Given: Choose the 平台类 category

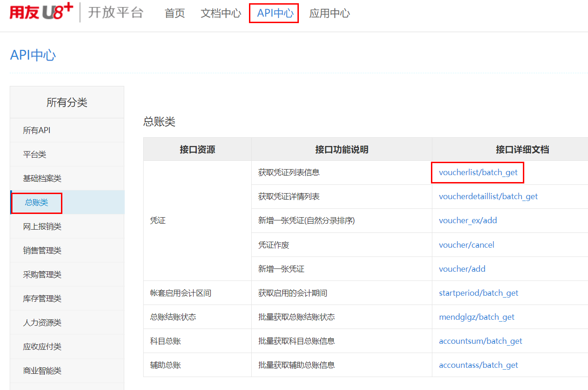Looking at the screenshot, I should click(35, 154).
